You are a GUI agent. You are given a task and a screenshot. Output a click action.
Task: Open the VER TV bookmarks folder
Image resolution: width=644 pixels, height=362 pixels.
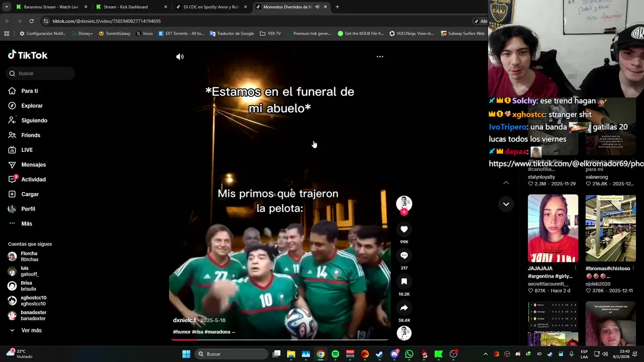[x=270, y=34]
